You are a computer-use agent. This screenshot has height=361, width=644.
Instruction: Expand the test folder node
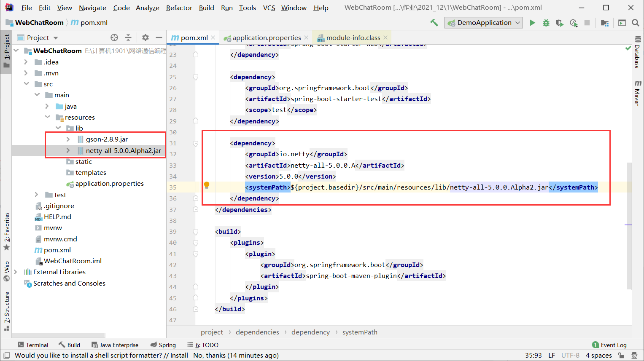36,195
